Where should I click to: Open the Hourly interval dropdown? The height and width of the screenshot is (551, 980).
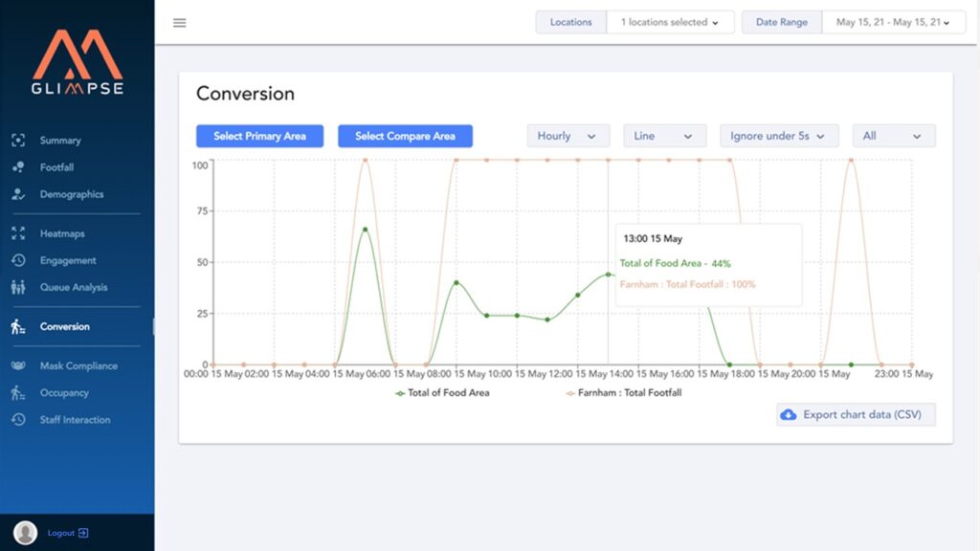pos(568,136)
